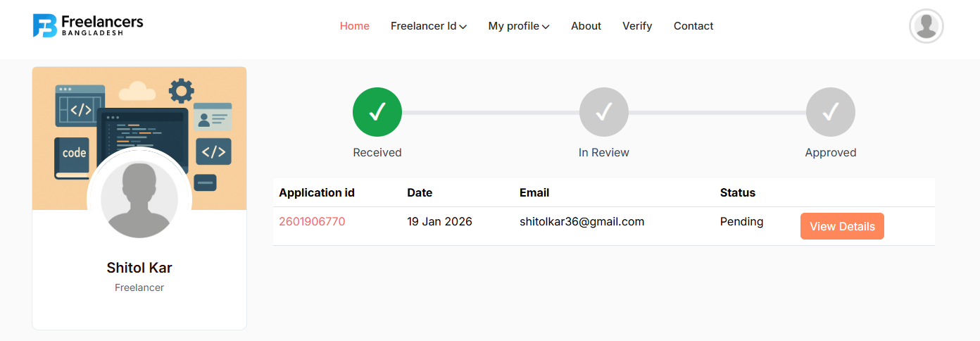Click the Shitol Kar name heading
980x341 pixels.
pyautogui.click(x=139, y=268)
